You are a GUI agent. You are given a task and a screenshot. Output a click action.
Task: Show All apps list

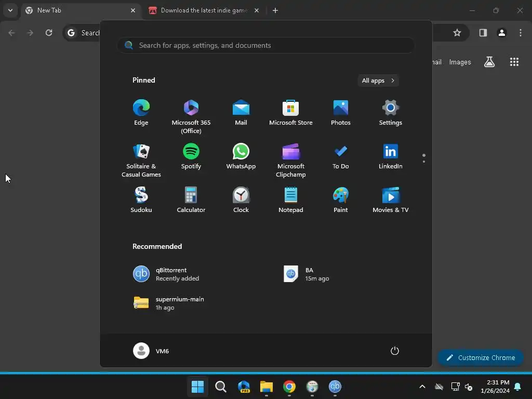pyautogui.click(x=378, y=81)
